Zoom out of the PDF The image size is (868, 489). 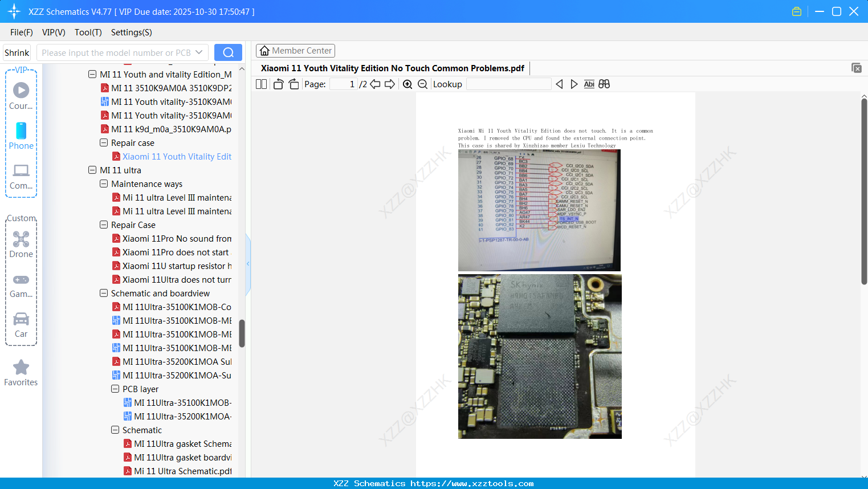tap(423, 84)
